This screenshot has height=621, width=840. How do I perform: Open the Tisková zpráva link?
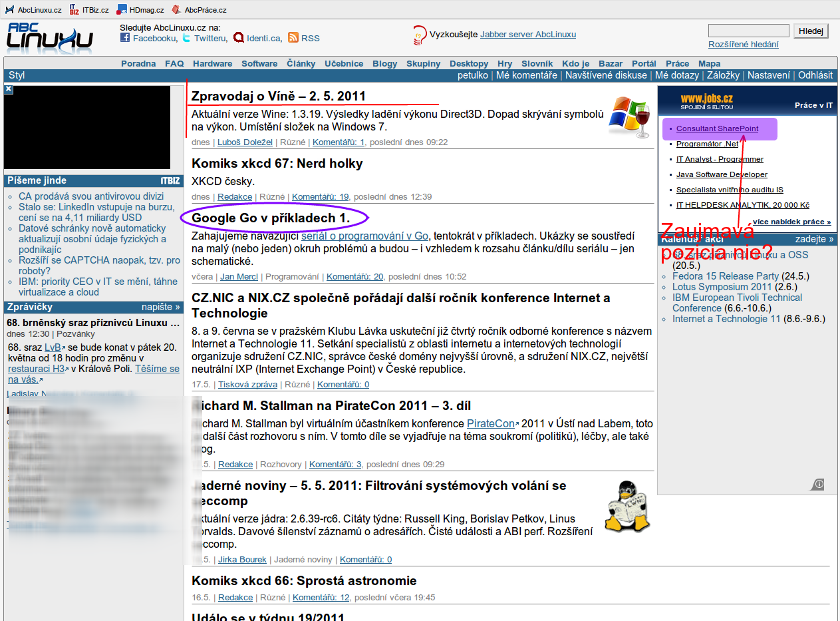[248, 384]
